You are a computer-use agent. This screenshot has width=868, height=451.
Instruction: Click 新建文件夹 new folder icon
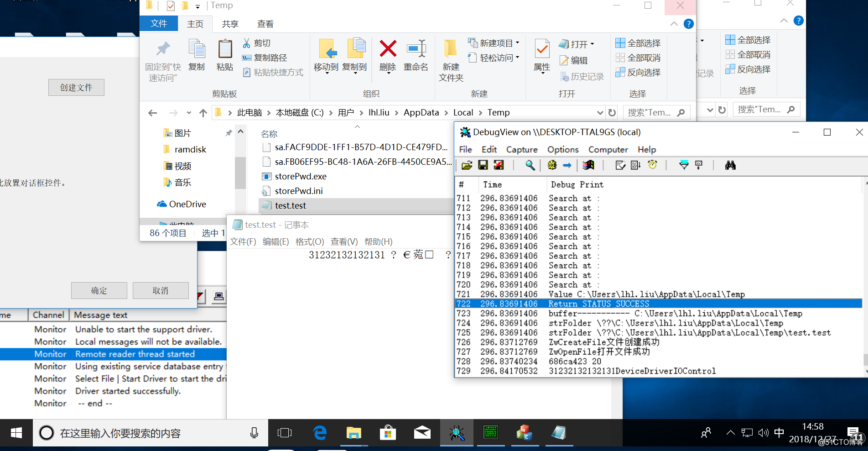click(x=451, y=60)
